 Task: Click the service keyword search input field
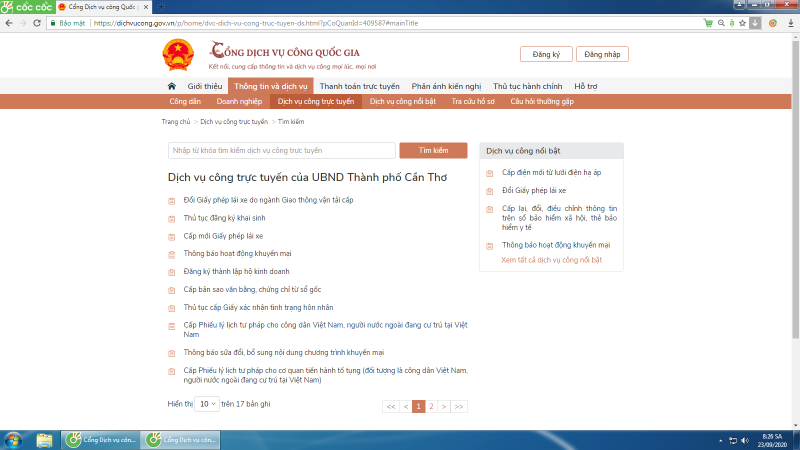281,150
